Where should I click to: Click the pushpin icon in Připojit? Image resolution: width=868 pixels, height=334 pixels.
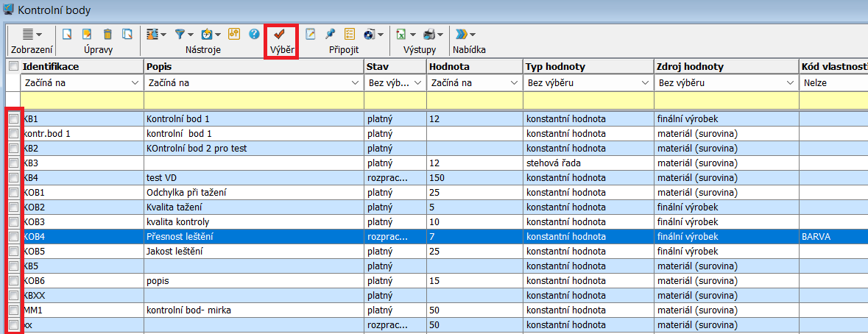click(330, 34)
